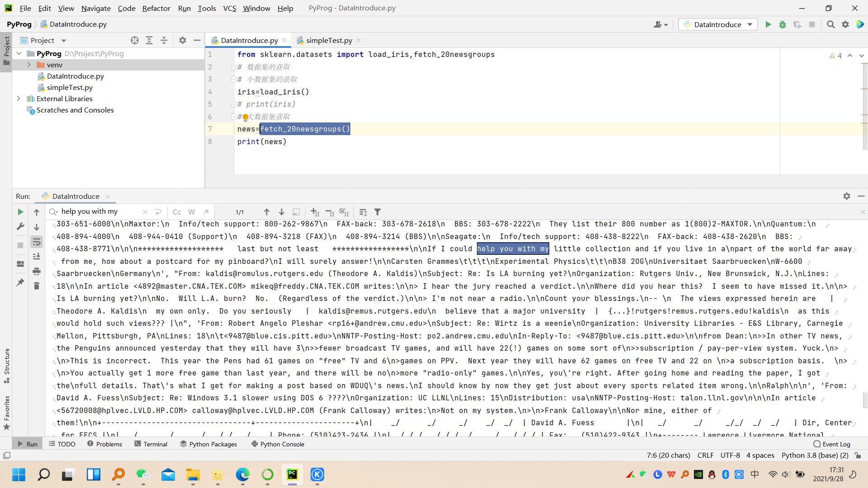Click the green Run button in the toolbar
This screenshot has height=488, width=868.
tap(768, 24)
